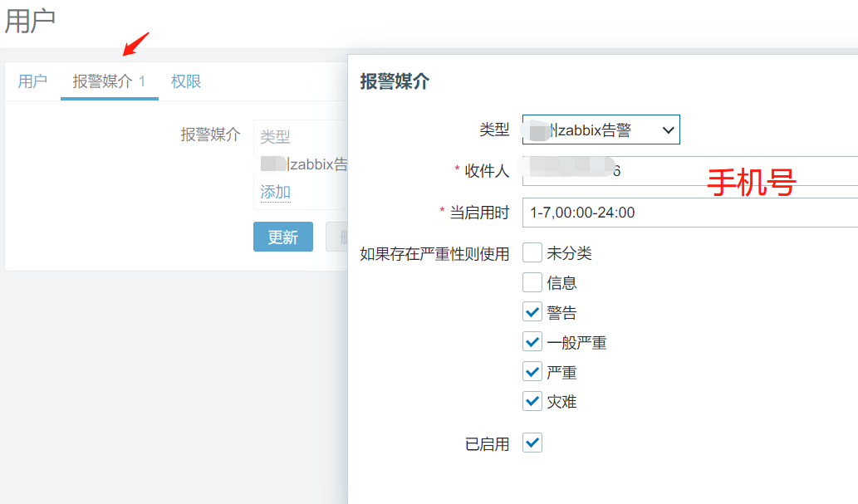Uncheck the 严重 severity checkbox
Image resolution: width=858 pixels, height=504 pixels.
click(532, 372)
